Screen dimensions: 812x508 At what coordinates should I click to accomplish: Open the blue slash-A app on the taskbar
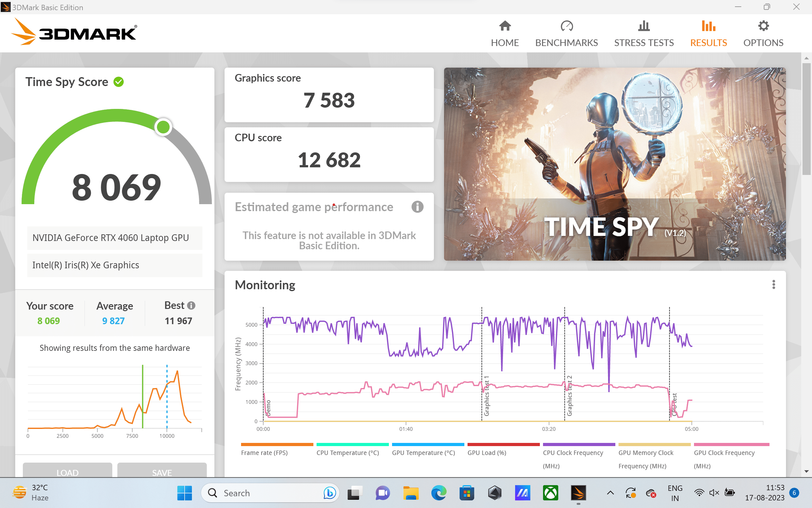[x=522, y=493]
